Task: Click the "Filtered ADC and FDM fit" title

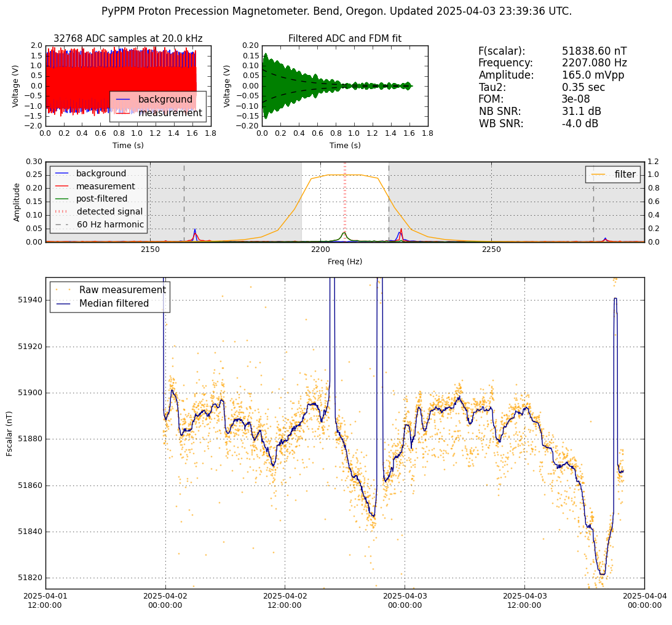Action: [344, 39]
